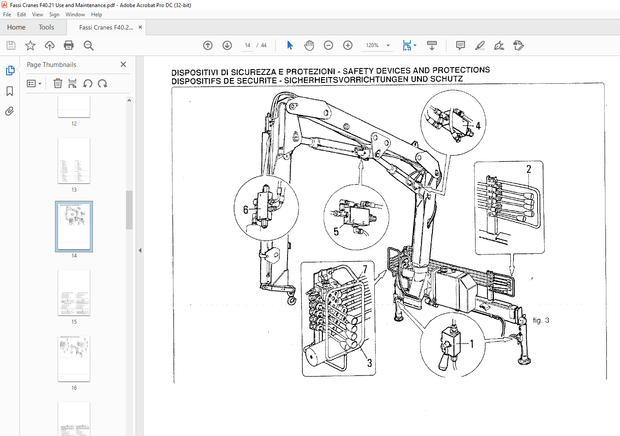
Task: Click the Save file icon
Action: (x=11, y=45)
